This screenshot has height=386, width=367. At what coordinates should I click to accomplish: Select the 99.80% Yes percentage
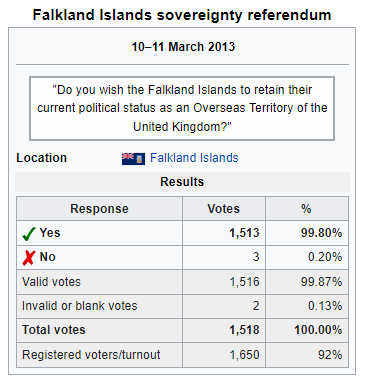click(x=321, y=233)
